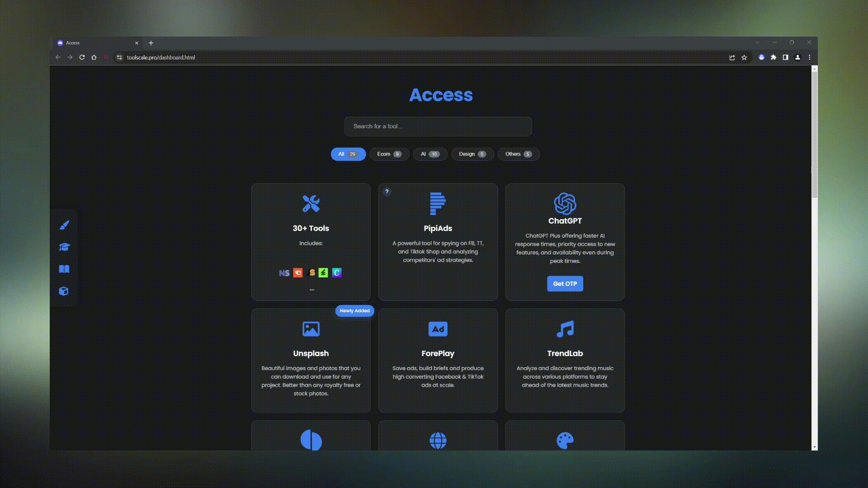Open browser extensions puzzle icon
Screen dimensions: 868x488
[774, 57]
